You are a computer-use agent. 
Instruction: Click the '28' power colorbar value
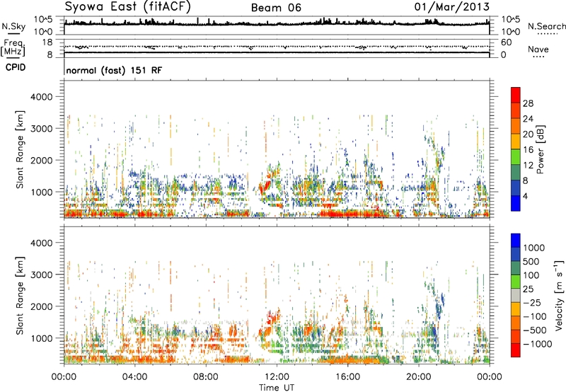click(x=528, y=103)
